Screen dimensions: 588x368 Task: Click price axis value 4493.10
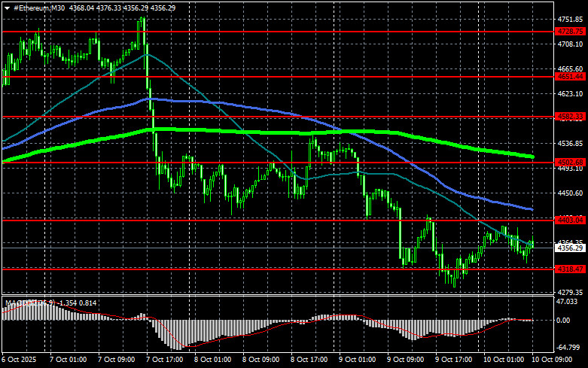coord(570,169)
